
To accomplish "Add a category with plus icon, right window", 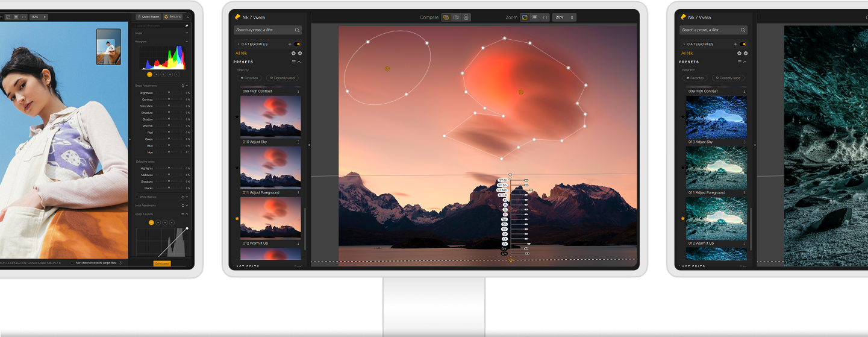I will (735, 44).
